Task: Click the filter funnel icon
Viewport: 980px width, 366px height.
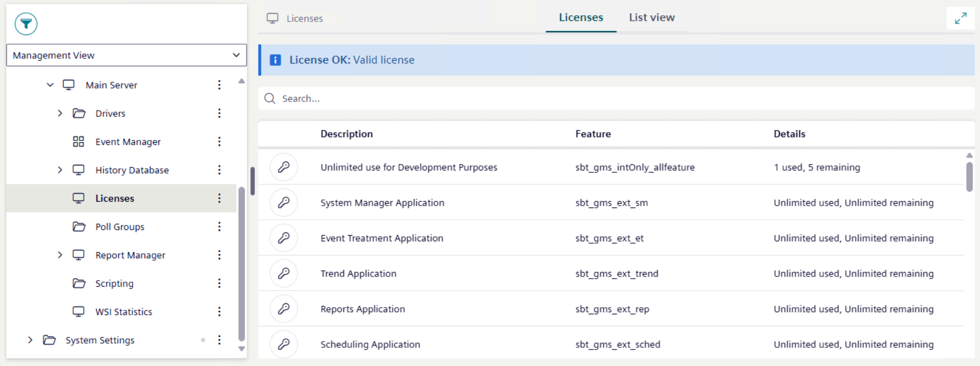Action: pos(26,24)
